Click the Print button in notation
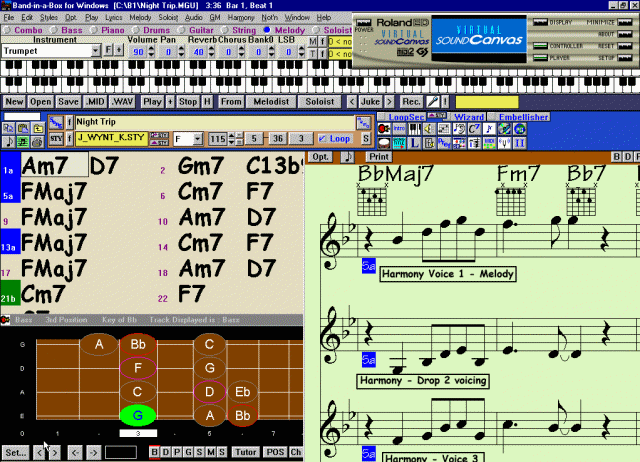640x462 pixels. [x=379, y=157]
